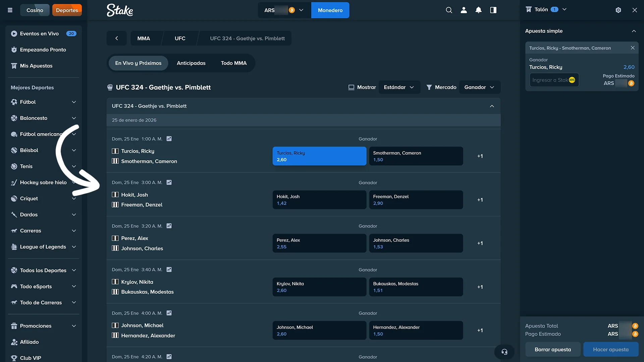Open the Estándar display dropdown
Image resolution: width=644 pixels, height=362 pixels.
pyautogui.click(x=399, y=87)
